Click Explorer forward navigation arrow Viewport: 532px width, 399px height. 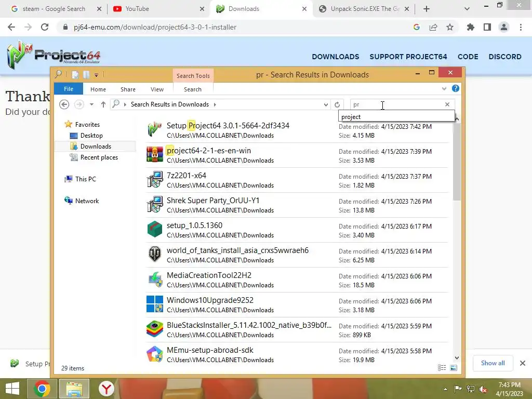pyautogui.click(x=79, y=104)
